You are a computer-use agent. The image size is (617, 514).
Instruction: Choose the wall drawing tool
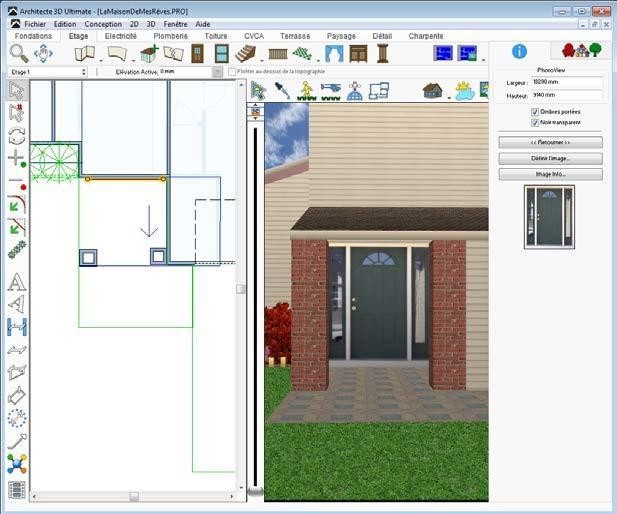point(85,53)
